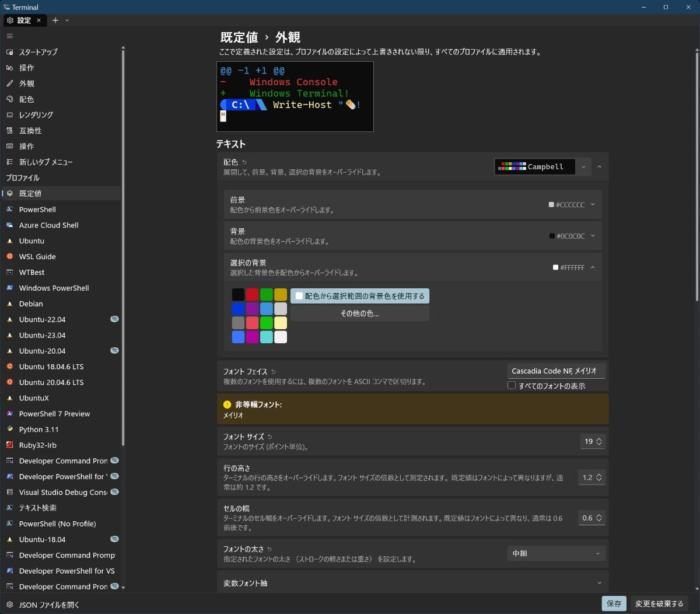The width and height of the screenshot is (700, 614).
Task: Click Ubuntu 18.04.6 LTS profile icon
Action: [9, 367]
